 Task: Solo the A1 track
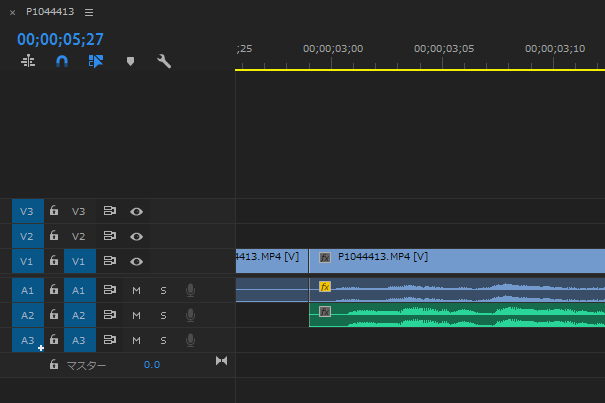coord(163,290)
